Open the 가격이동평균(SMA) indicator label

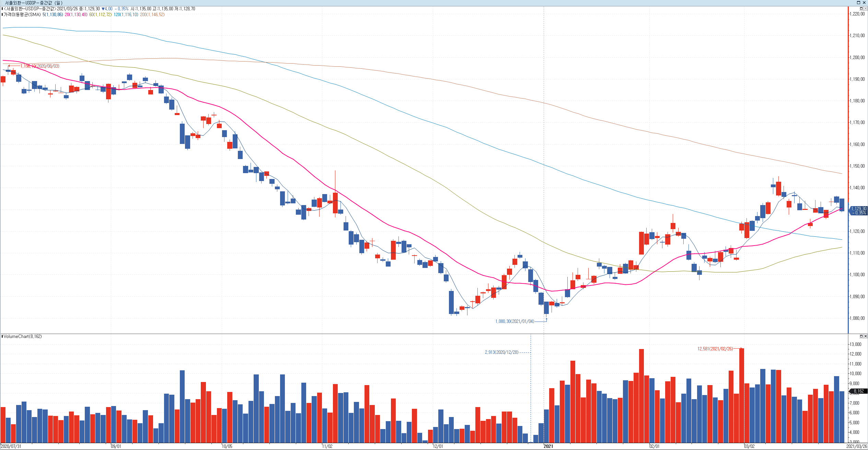[x=22, y=15]
